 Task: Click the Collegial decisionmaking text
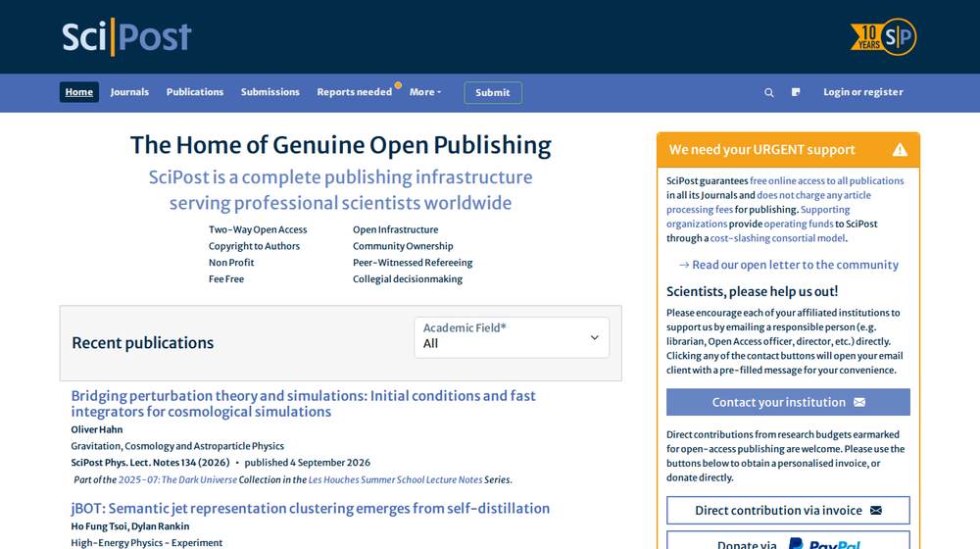408,278
